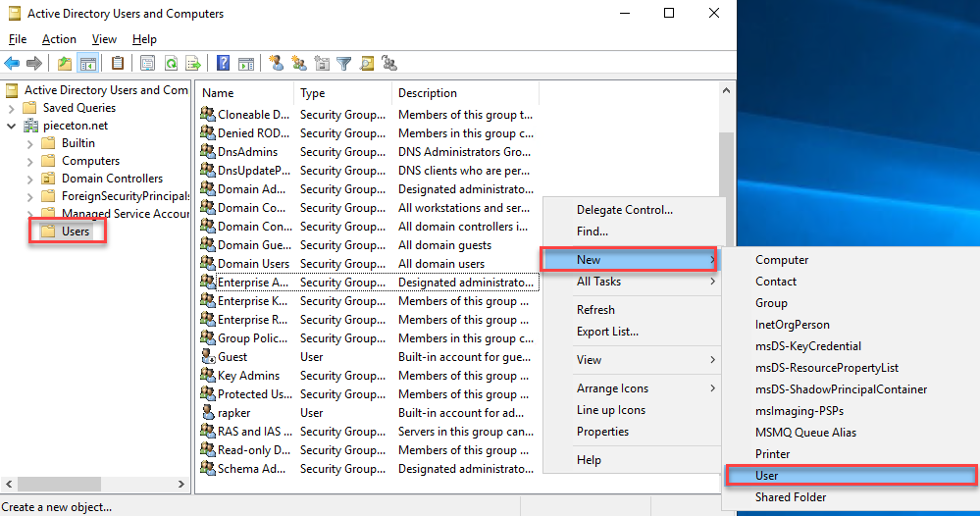
Task: Choose Shared Folder from New submenu
Action: [x=851, y=497]
